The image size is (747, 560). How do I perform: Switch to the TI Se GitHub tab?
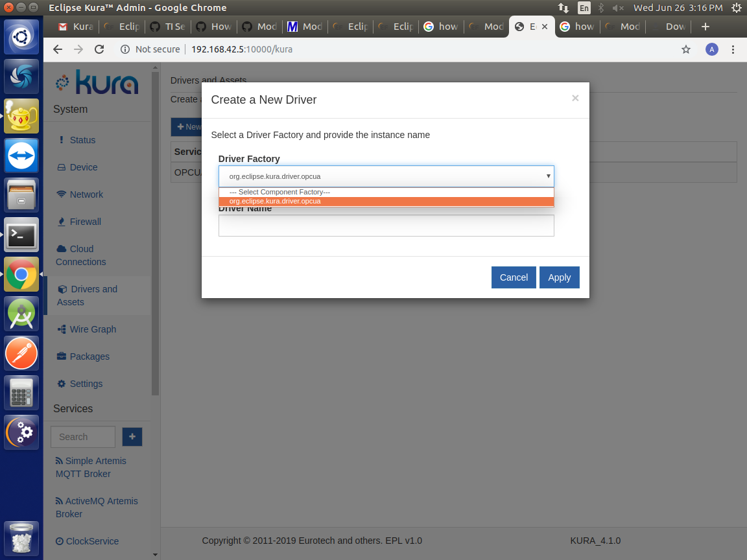pos(168,27)
